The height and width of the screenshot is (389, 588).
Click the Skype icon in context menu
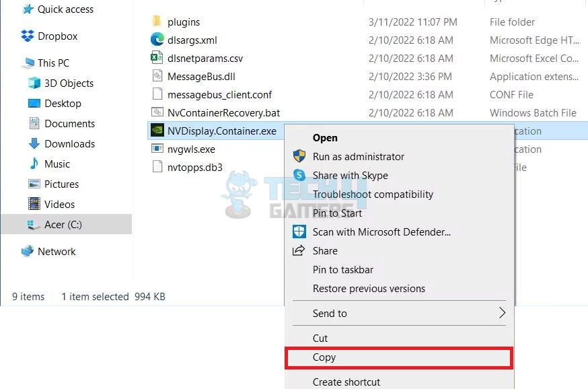pyautogui.click(x=299, y=175)
